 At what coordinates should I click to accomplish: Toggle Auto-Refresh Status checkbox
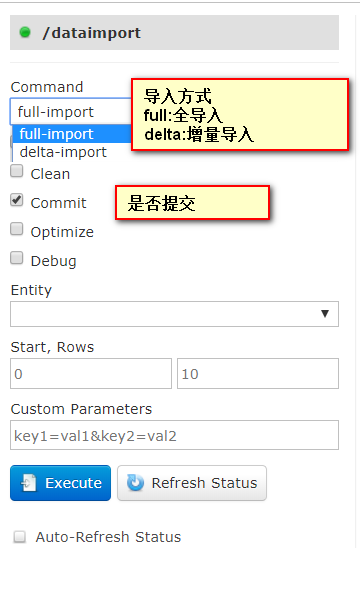pyautogui.click(x=20, y=536)
